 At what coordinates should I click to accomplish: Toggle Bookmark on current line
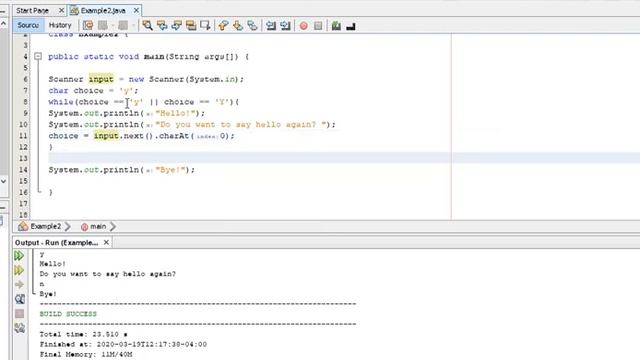252,25
